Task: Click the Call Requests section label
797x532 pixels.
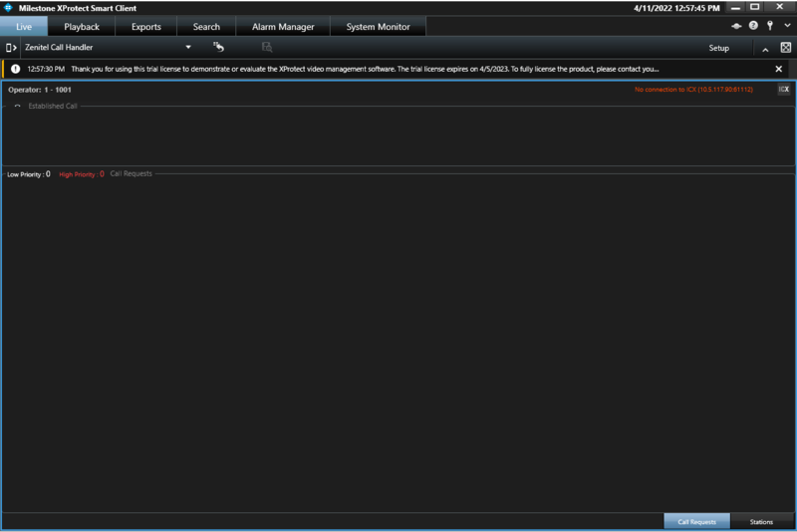Action: (x=132, y=173)
